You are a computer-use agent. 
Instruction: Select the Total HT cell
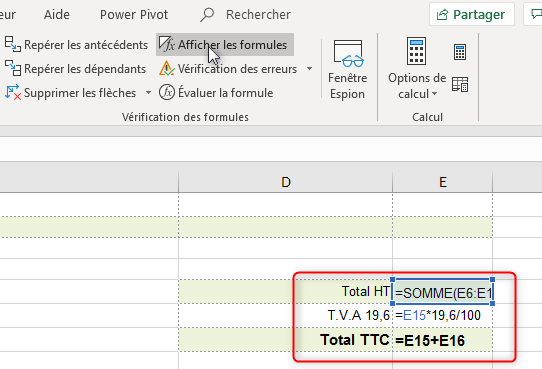tap(286, 291)
